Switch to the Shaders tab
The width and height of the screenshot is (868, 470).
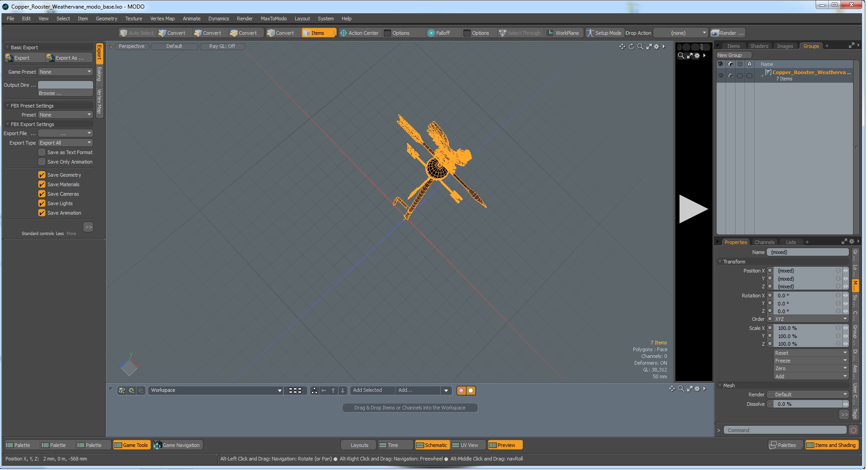759,46
